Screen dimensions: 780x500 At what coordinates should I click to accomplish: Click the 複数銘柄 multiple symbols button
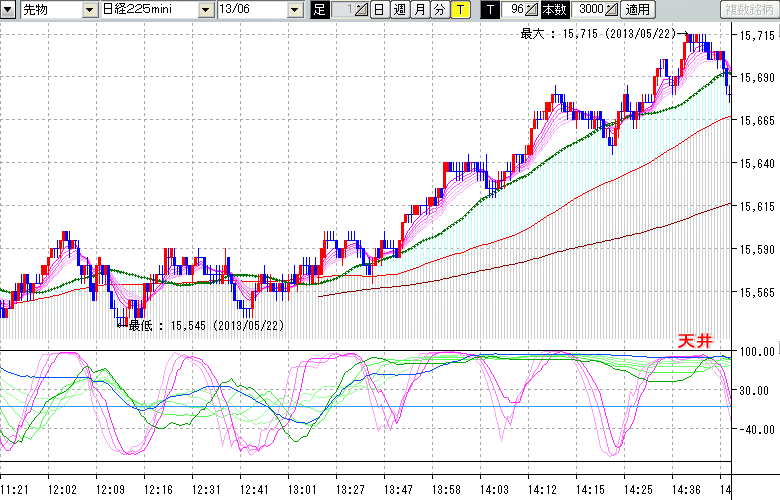click(748, 10)
